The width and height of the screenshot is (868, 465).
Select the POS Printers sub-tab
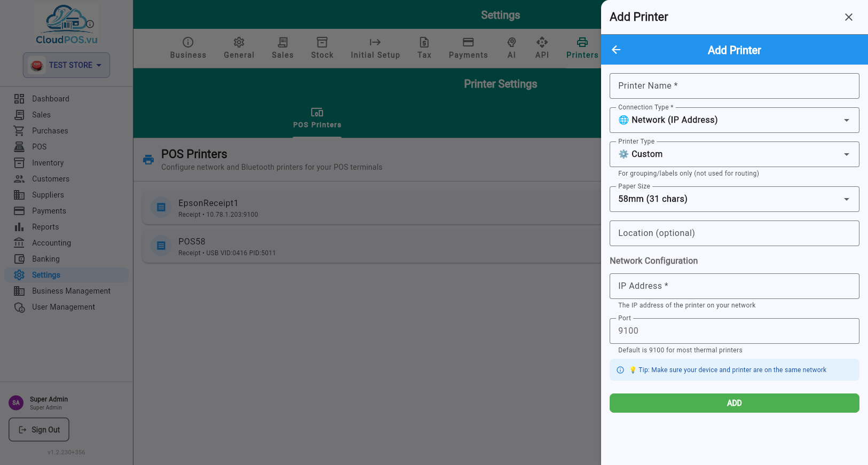pyautogui.click(x=317, y=118)
